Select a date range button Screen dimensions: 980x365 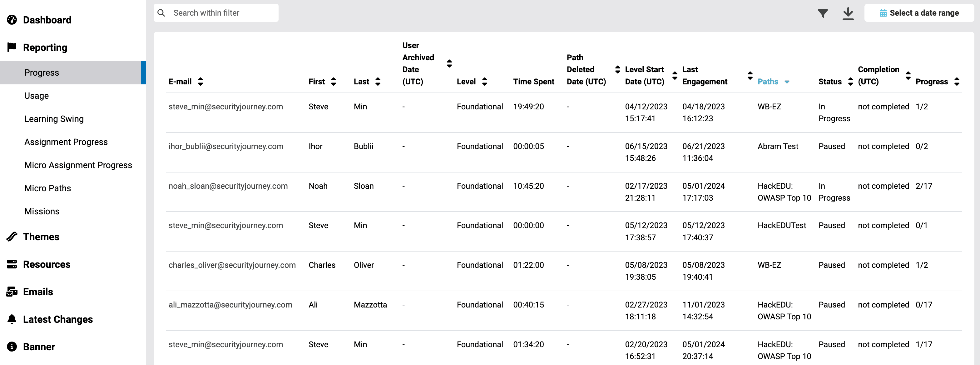point(919,13)
